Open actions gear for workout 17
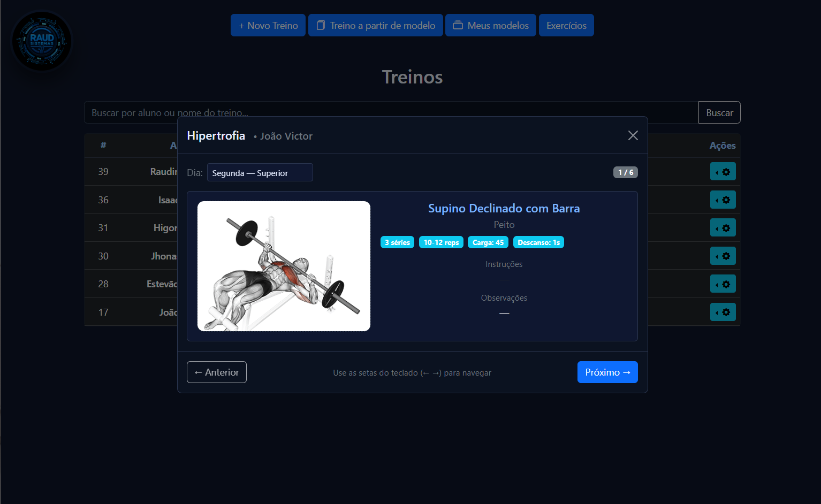Viewport: 821px width, 504px height. click(723, 312)
